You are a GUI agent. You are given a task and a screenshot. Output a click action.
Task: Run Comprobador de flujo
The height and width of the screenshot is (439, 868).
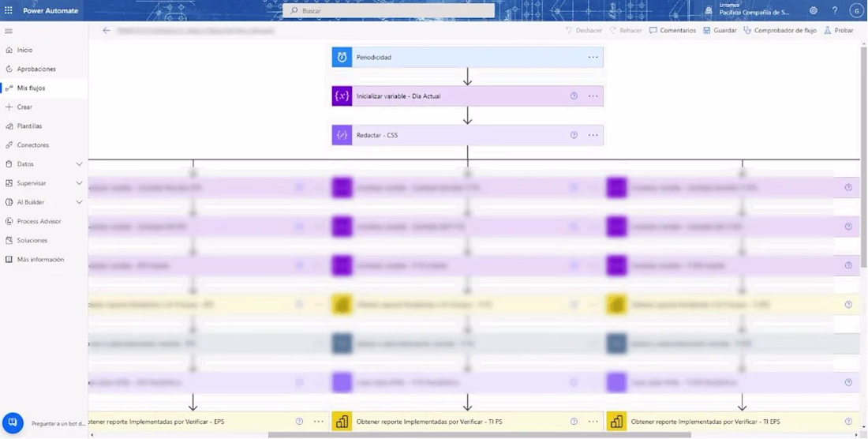pos(780,31)
